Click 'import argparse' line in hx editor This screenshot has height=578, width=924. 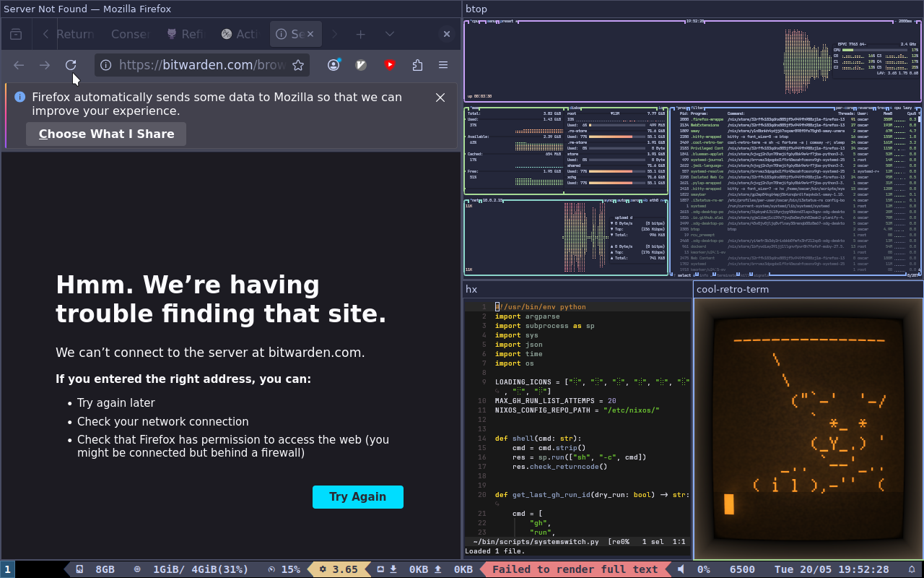pyautogui.click(x=527, y=316)
